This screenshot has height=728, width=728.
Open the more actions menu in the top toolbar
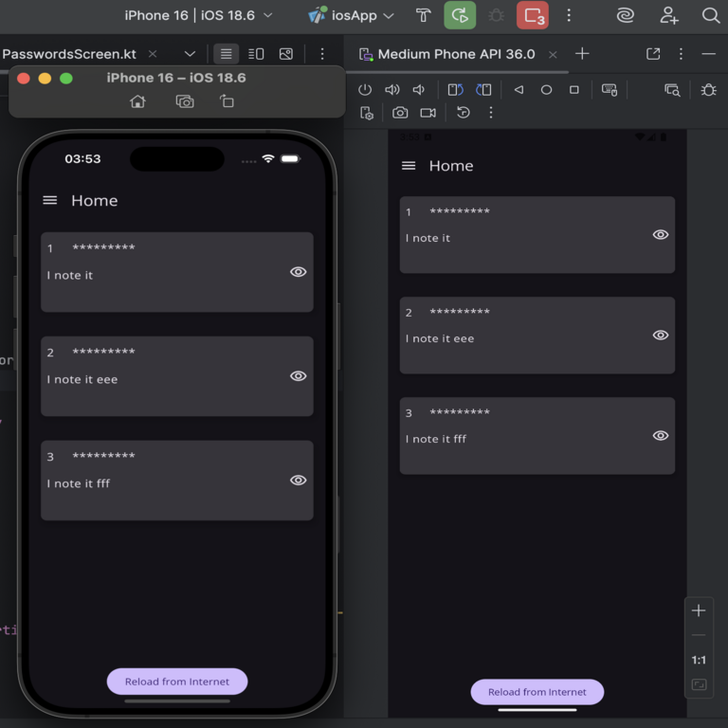pyautogui.click(x=569, y=15)
